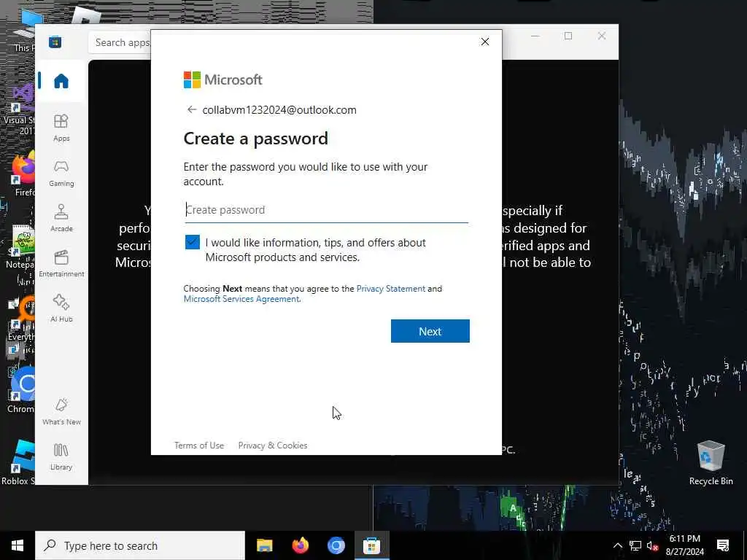This screenshot has width=747, height=560.
Task: Close the Microsoft sign-up dialog
Action: pos(485,42)
